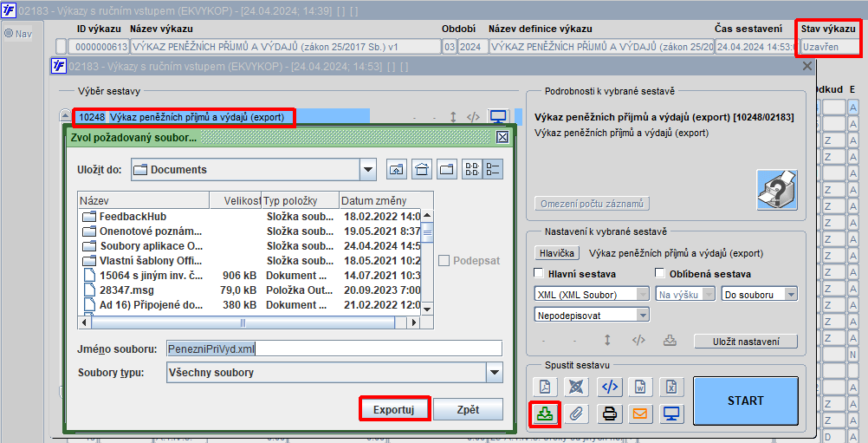Tick the Podepsat checkbox
The image size is (868, 443).
444,260
